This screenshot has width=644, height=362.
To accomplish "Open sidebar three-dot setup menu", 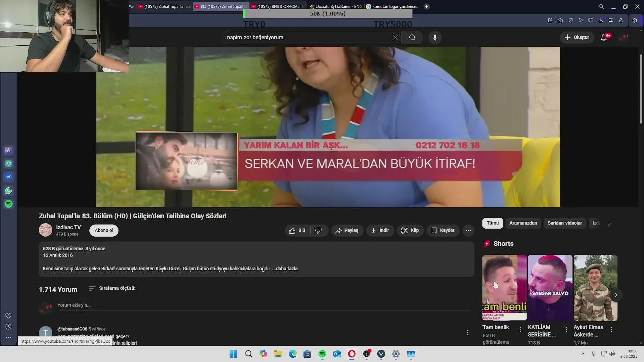I will coord(8,337).
